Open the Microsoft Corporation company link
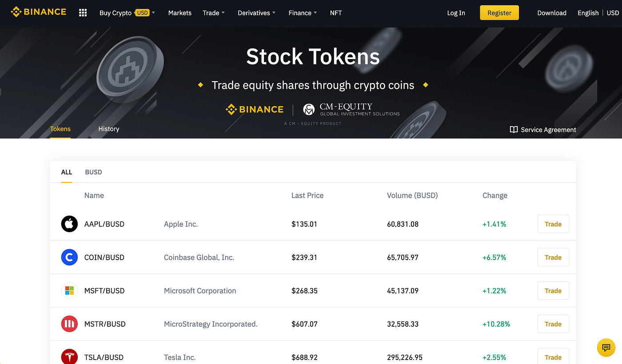Image resolution: width=622 pixels, height=364 pixels. [x=199, y=290]
